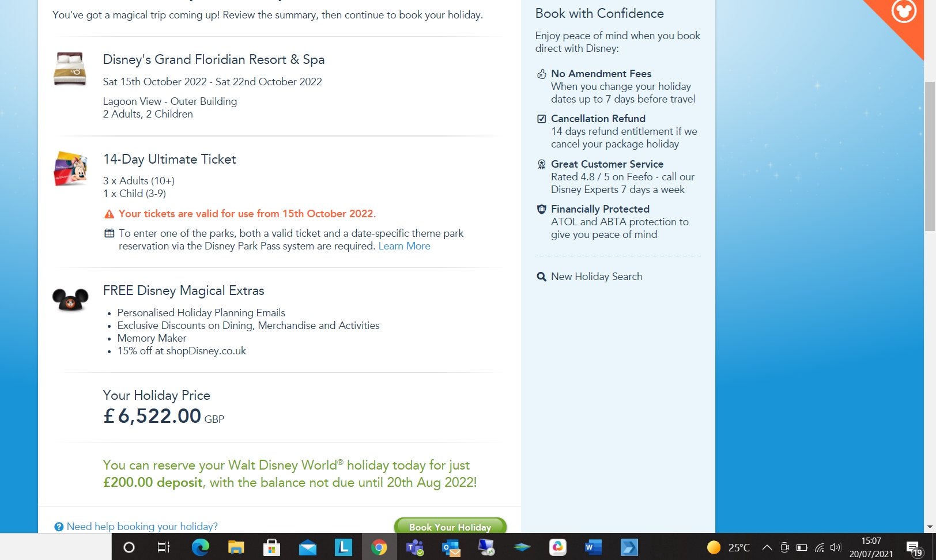The height and width of the screenshot is (560, 936).
Task: Click the page vertical scrollbar thumb
Action: pos(930,156)
